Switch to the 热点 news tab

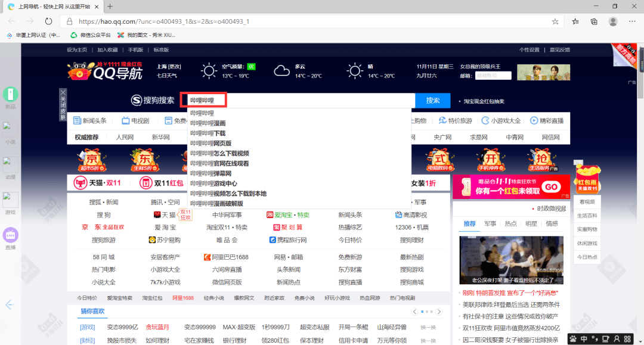(x=510, y=223)
